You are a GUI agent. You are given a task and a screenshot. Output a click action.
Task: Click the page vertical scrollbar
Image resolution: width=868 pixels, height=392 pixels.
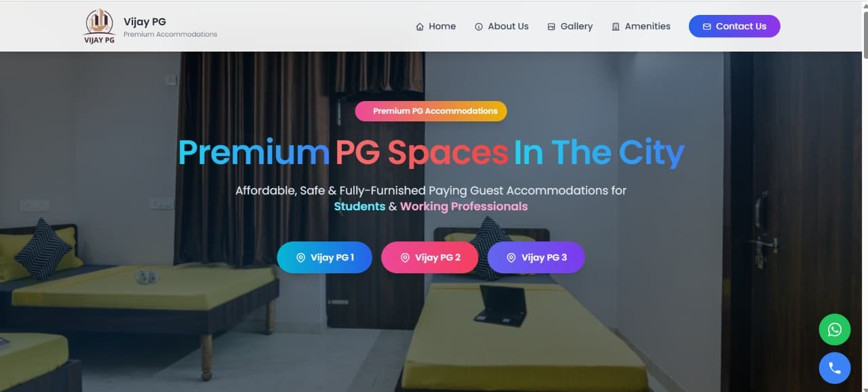tap(864, 196)
